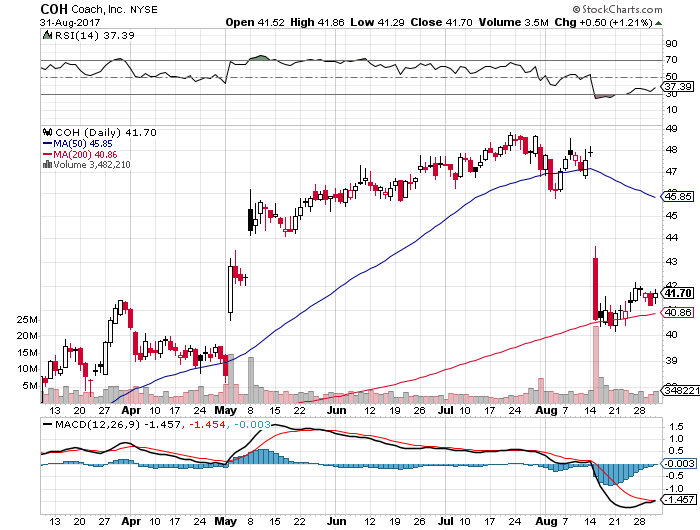Click the Coach, Inc. company name
The image size is (700, 530).
point(102,8)
